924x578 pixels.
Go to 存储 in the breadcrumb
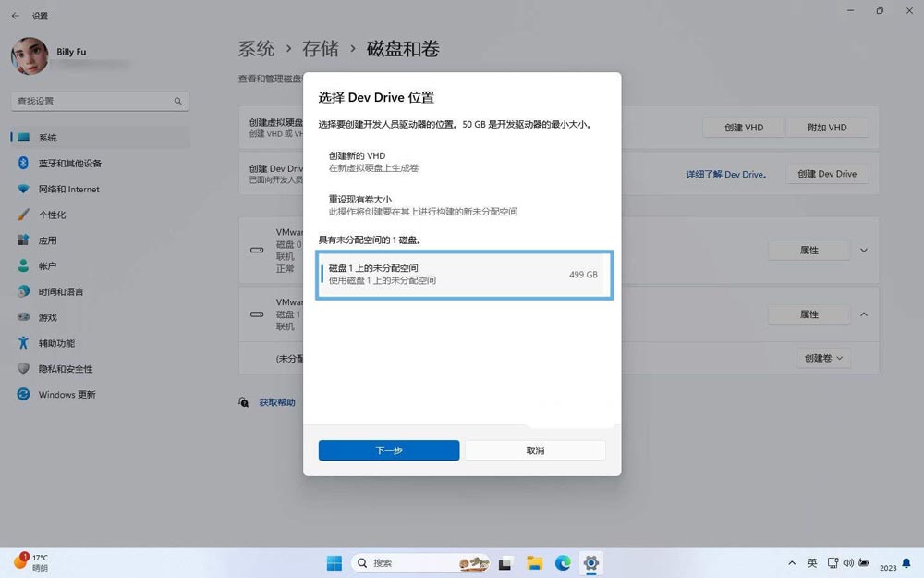tap(321, 49)
